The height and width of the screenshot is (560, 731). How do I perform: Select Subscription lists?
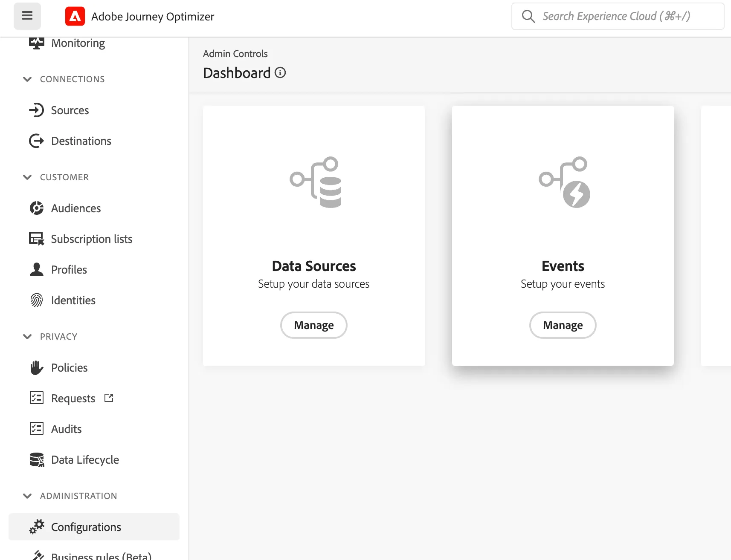point(92,239)
